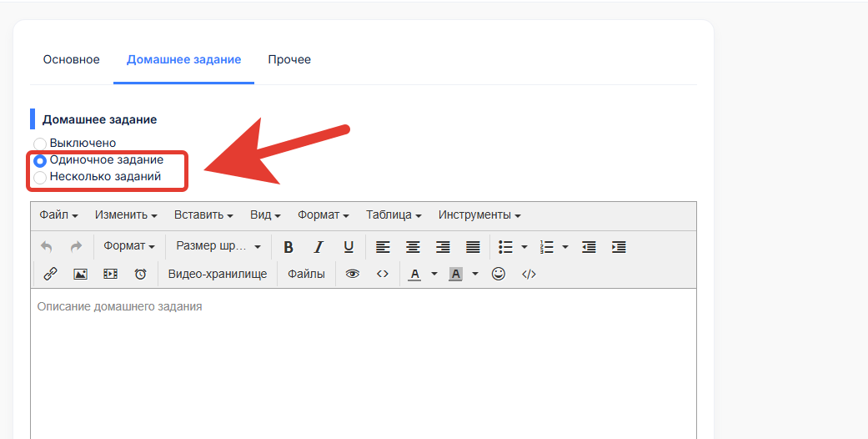Open the Таблица menu
Viewport: 868px width, 439px height.
coord(394,215)
